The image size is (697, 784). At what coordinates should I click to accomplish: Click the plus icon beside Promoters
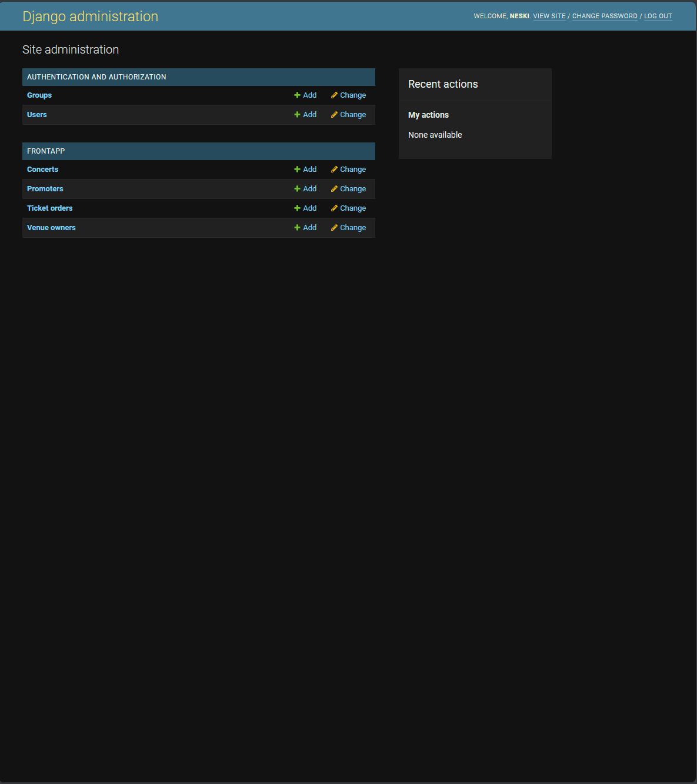[296, 188]
